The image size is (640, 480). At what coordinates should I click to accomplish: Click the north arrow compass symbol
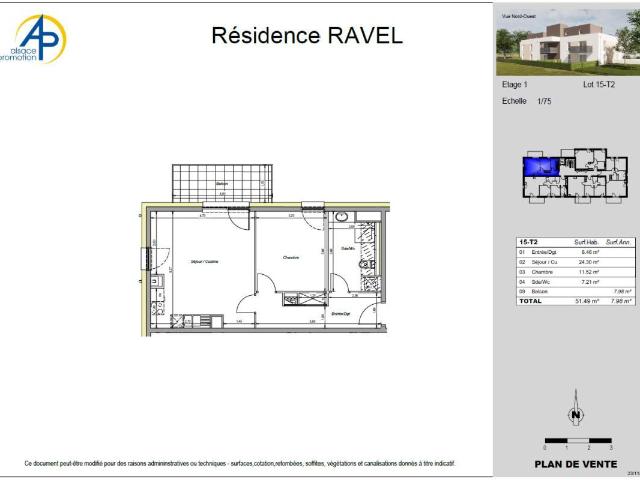point(576,408)
